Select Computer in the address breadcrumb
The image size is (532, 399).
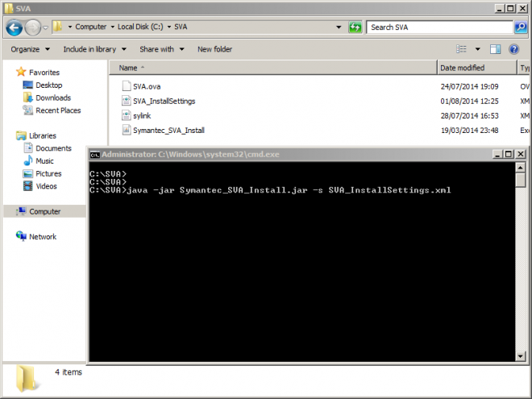point(90,27)
